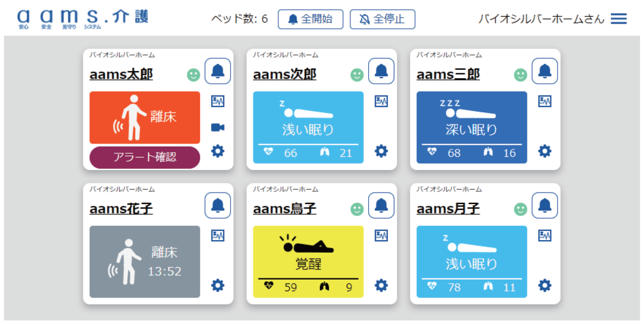Open the aams鳥子 resident name link
This screenshot has height=324, width=644.
(284, 209)
